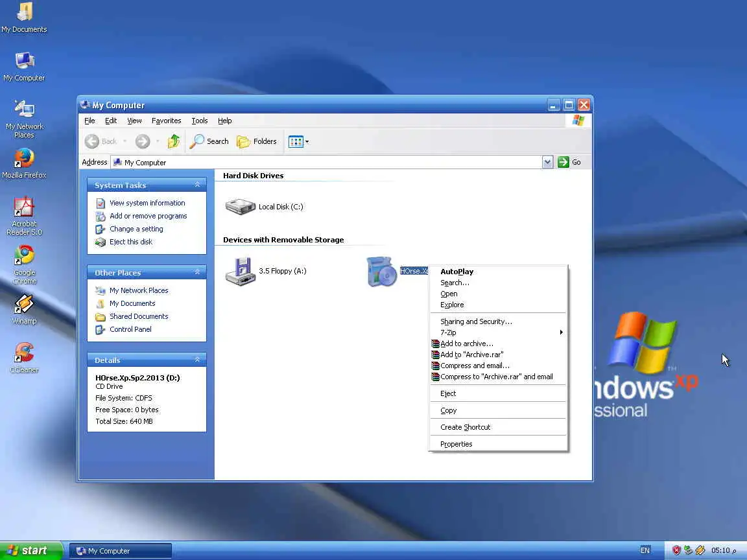Viewport: 747px width, 560px height.
Task: Click the Address bar field
Action: 326,163
